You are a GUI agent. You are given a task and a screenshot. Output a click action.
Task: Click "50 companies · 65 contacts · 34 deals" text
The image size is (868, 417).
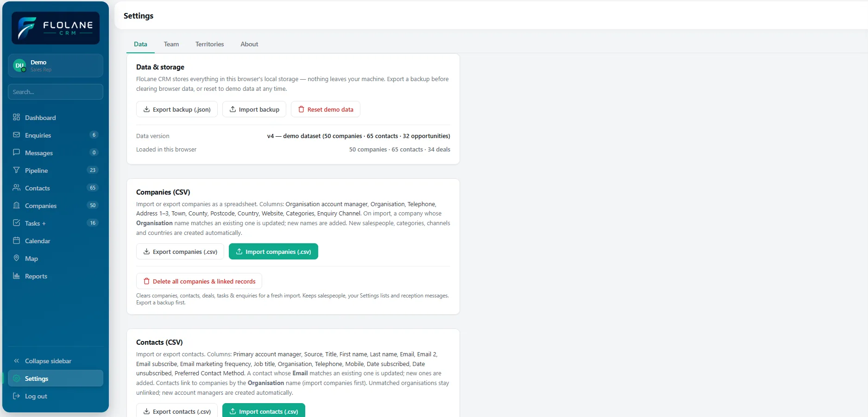pos(400,150)
